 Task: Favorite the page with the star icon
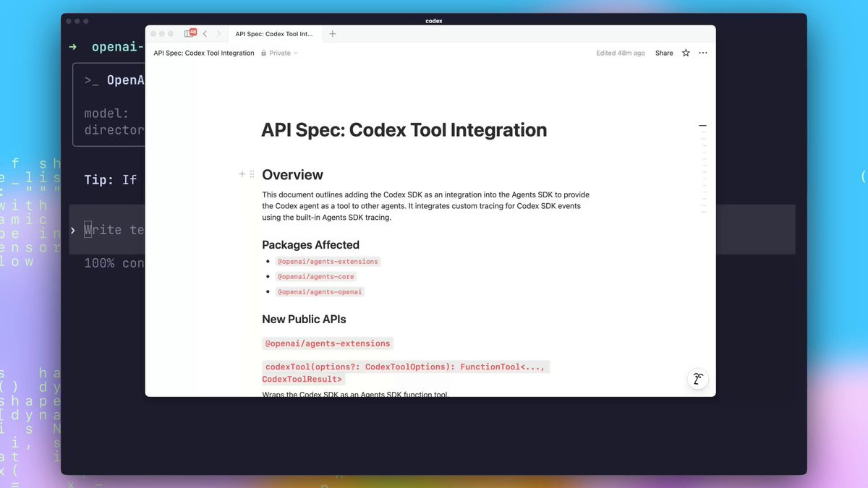point(686,53)
